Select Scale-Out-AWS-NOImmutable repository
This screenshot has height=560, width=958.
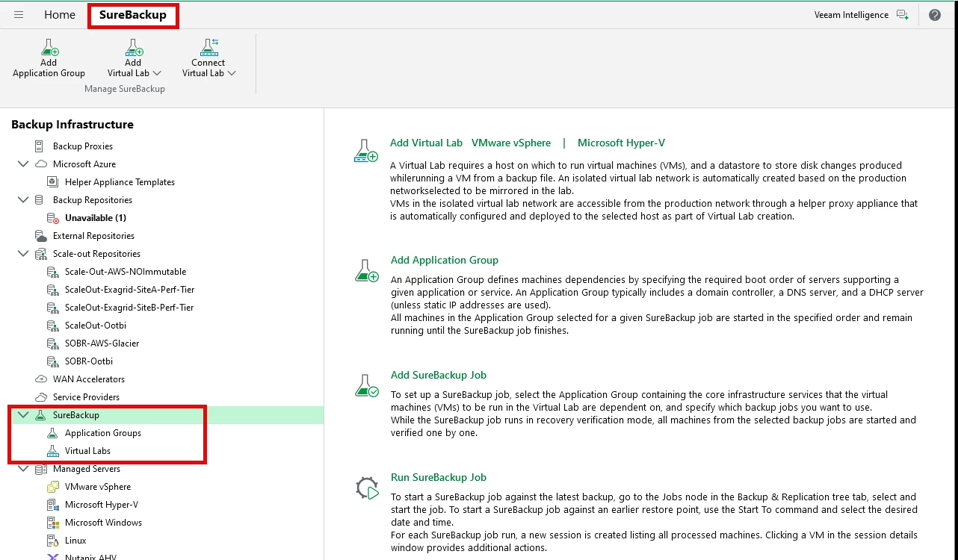tap(126, 272)
